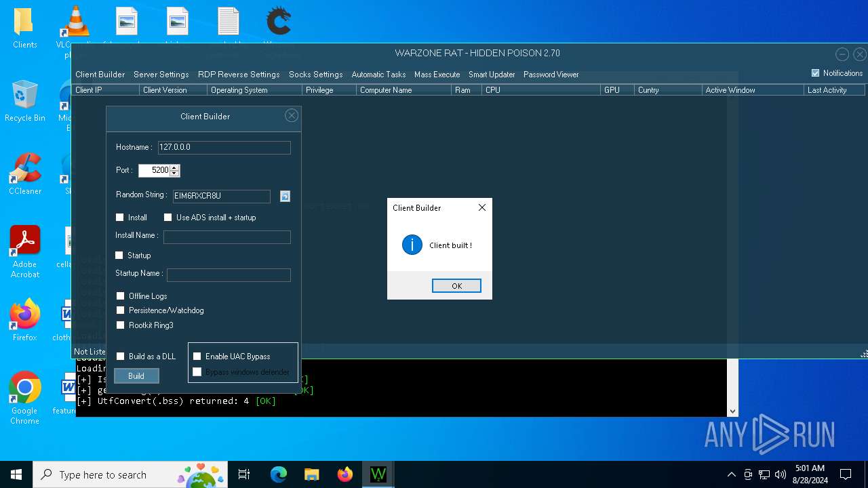Open Microsoft Edge in taskbar

tap(279, 474)
